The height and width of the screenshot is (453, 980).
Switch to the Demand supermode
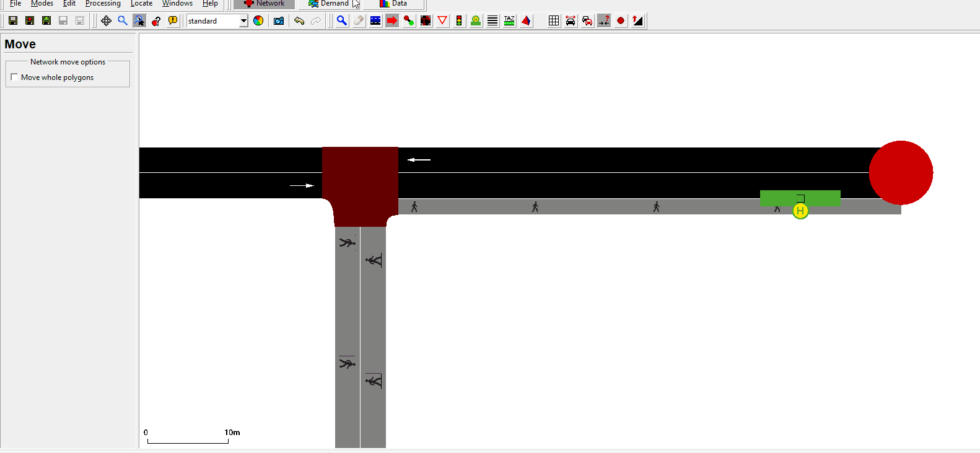[329, 4]
